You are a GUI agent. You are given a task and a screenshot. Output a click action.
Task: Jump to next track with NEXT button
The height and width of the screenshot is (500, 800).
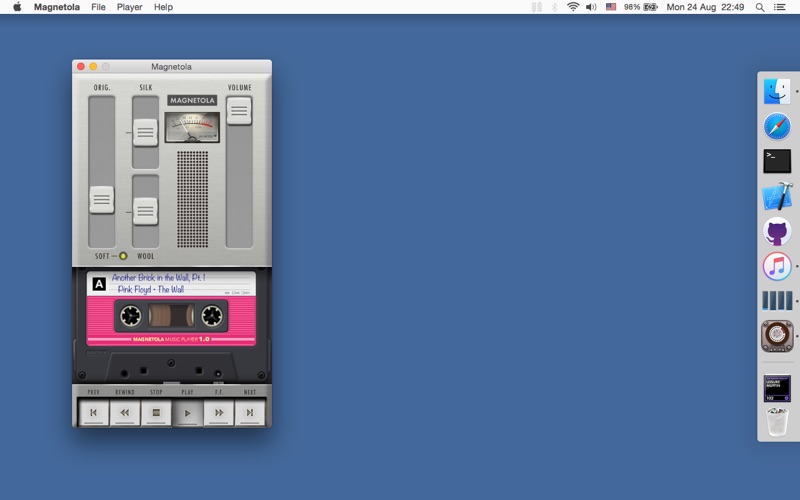click(x=250, y=413)
